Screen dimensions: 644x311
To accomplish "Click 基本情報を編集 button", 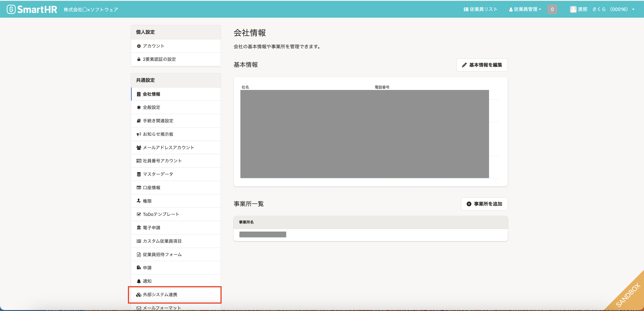I will [x=482, y=65].
